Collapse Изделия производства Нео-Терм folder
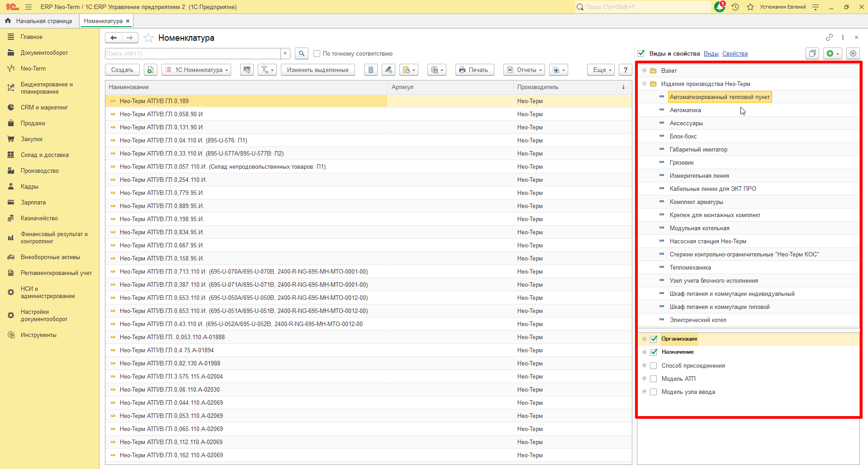This screenshot has height=469, width=868. (x=644, y=84)
